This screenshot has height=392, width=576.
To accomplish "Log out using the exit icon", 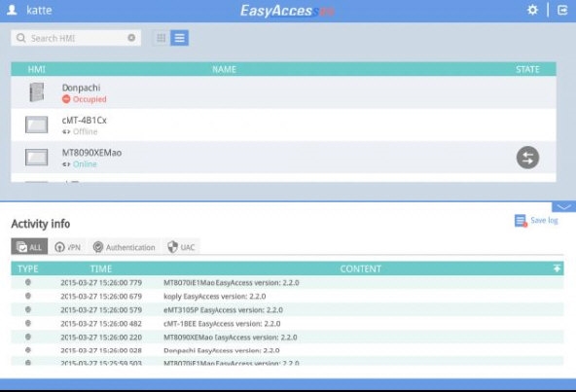I will 562,10.
